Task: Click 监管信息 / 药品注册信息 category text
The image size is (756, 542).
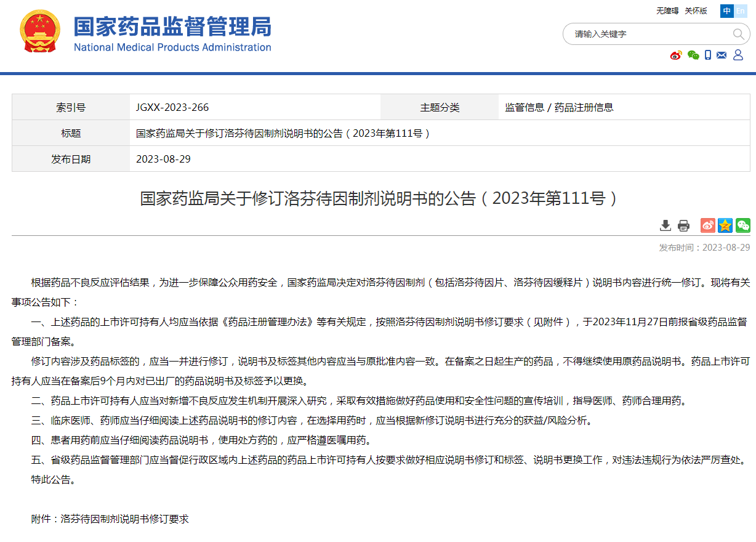Action: (559, 107)
